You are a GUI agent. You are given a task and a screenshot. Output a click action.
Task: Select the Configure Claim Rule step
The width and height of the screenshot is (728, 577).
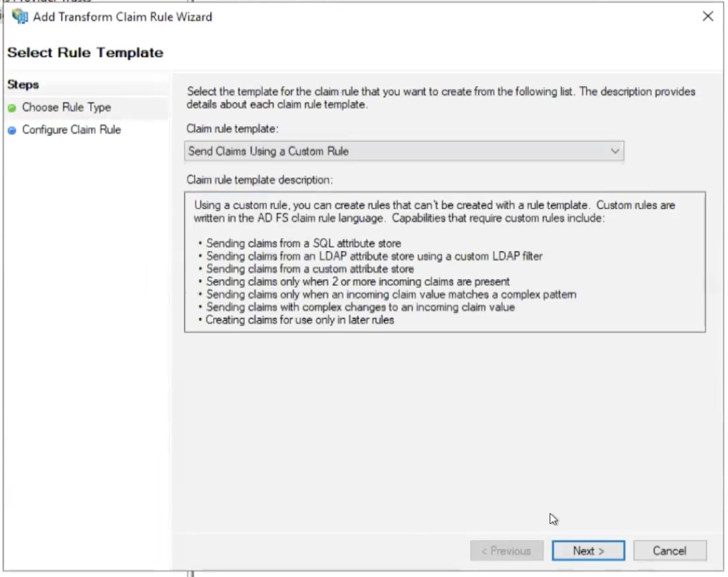72,129
